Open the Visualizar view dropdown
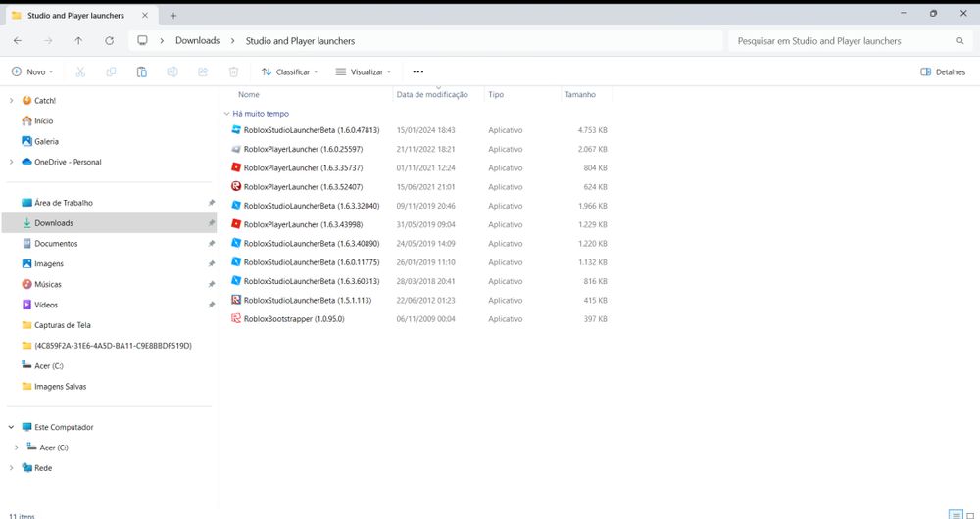980x519 pixels. (364, 71)
